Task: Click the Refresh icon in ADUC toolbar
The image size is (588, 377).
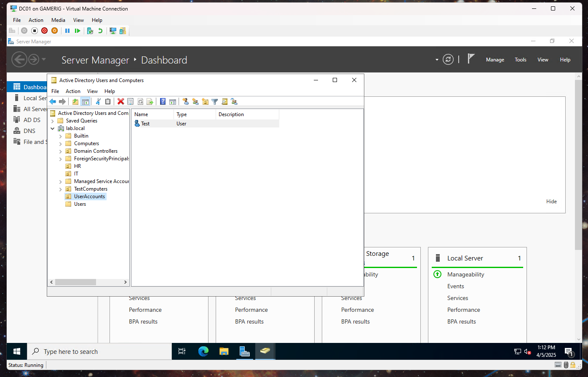Action: pyautogui.click(x=140, y=101)
